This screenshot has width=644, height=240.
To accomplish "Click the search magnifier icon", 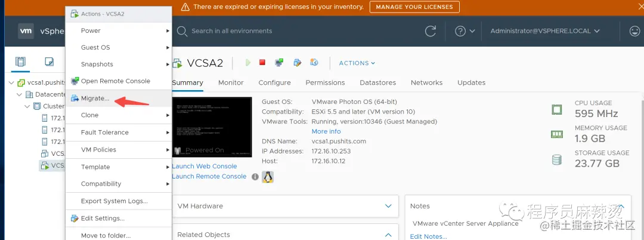I will (x=182, y=31).
